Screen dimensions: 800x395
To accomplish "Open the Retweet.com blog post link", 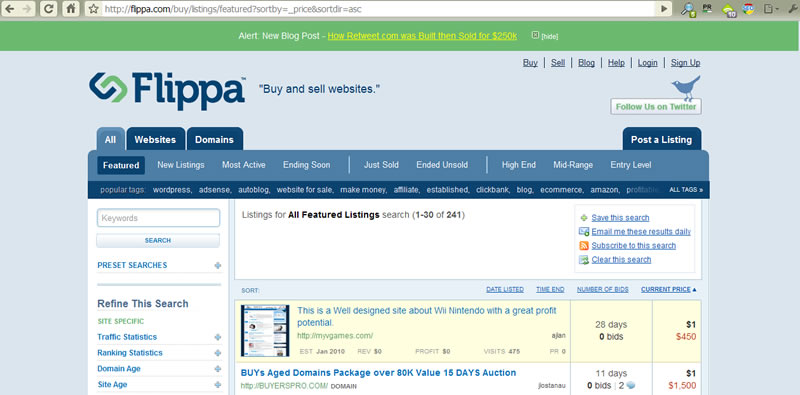I will point(422,36).
